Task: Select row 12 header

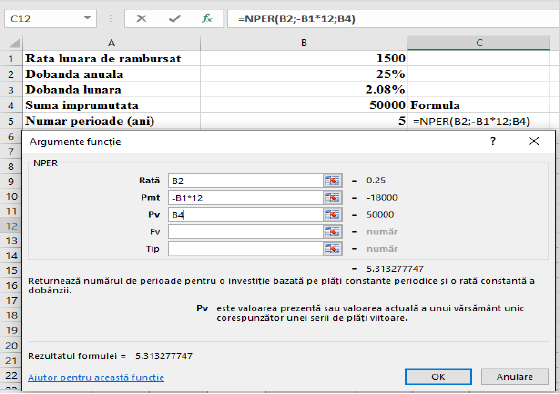Action: point(11,226)
